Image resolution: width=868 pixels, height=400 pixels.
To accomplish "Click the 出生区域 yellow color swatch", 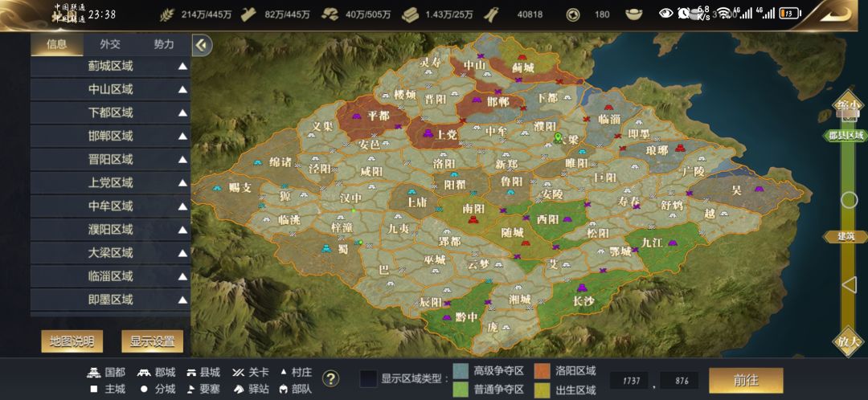I will [x=542, y=390].
